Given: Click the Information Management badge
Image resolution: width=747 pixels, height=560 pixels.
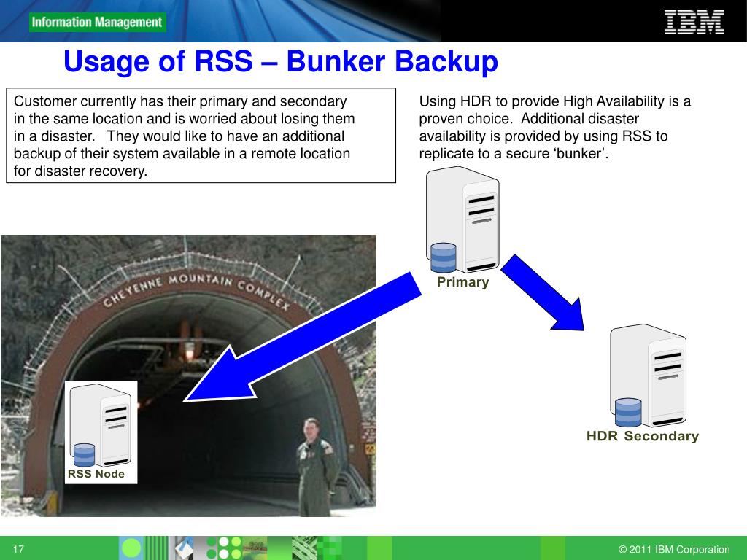Looking at the screenshot, I should pyautogui.click(x=98, y=23).
